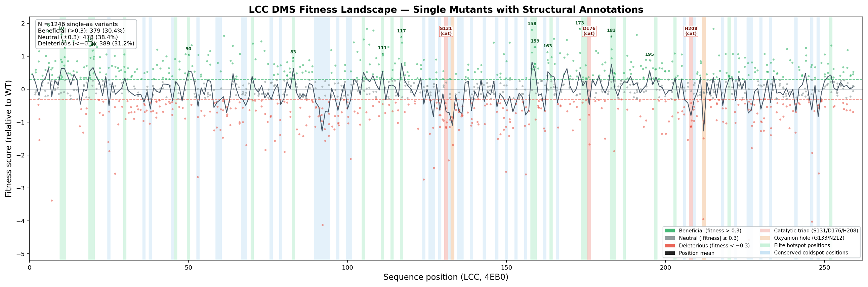Click the x-axis label 'Sequence position (LCC, 4EB0)'
This screenshot has width=868, height=287.
click(446, 277)
